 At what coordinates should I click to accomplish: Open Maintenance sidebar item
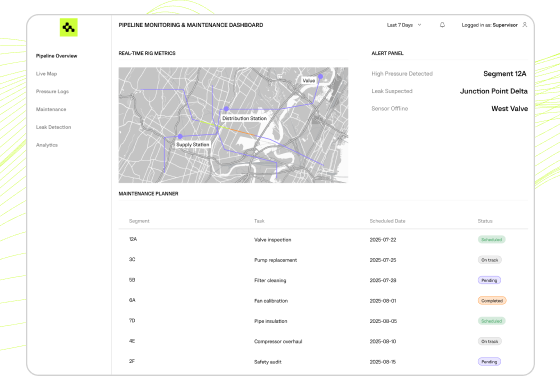51,109
